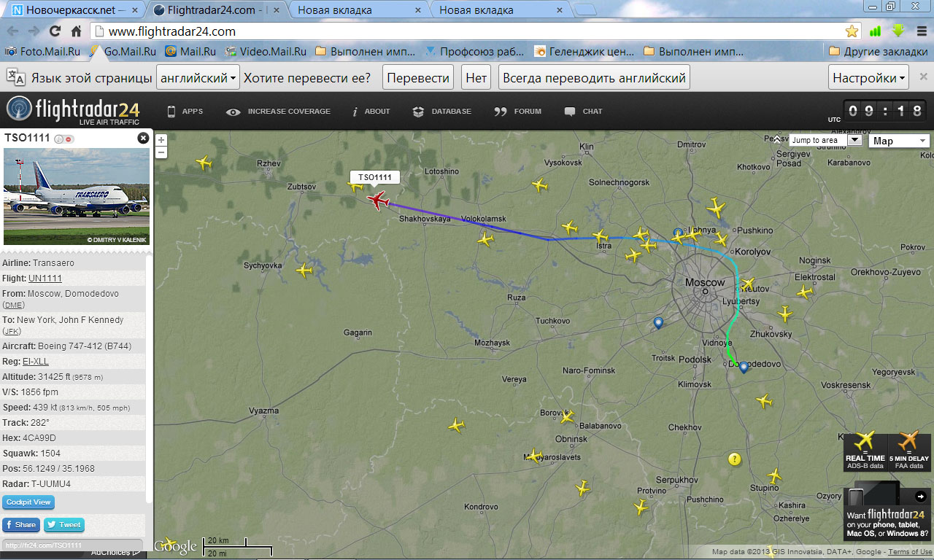Select the yellow plane near Elektrostal
This screenshot has height=560, width=934.
click(x=804, y=292)
